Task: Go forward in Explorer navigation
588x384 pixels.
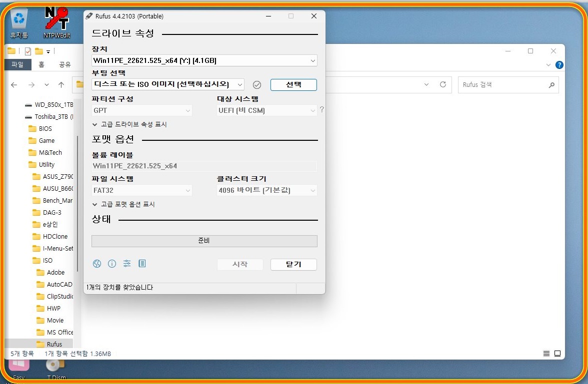Action: (31, 85)
